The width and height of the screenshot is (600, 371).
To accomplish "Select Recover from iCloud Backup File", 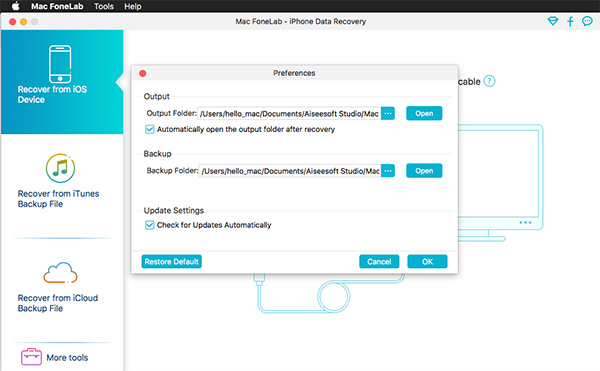I will pos(58,303).
